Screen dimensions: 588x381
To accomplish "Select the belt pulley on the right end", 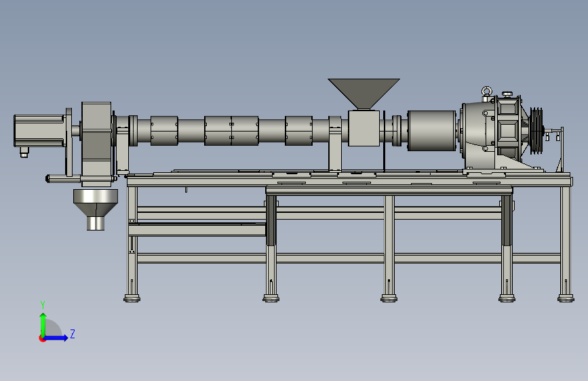I will 536,130.
